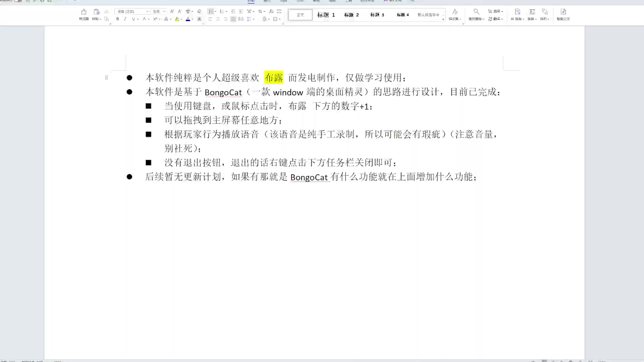
Task: Open font color dropdown arrow
Action: tap(193, 19)
